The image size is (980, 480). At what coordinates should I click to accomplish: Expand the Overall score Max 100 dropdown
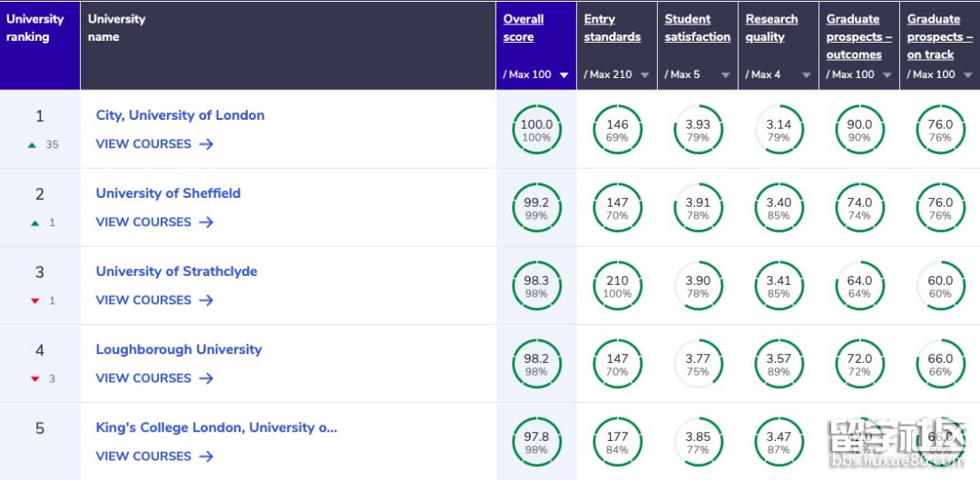[563, 75]
